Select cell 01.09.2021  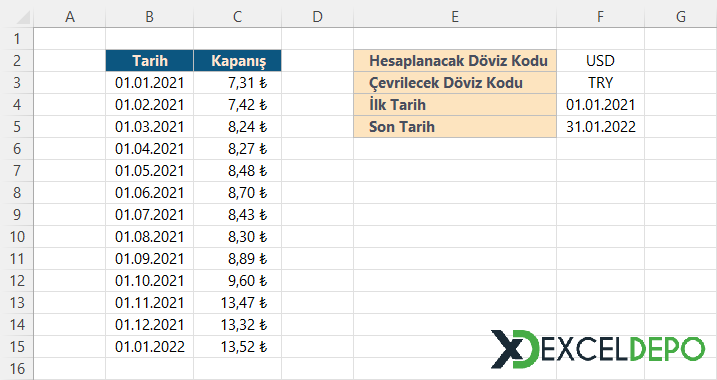tap(150, 258)
